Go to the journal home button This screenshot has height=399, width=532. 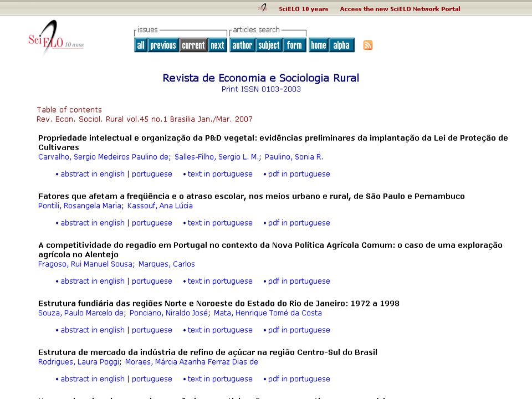(x=319, y=45)
